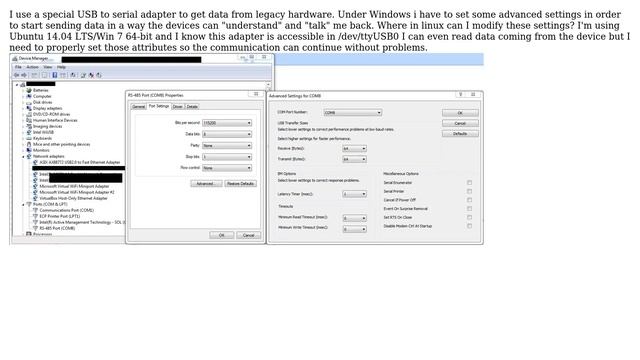Click the Human Interface Devices icon

pyautogui.click(x=29, y=120)
